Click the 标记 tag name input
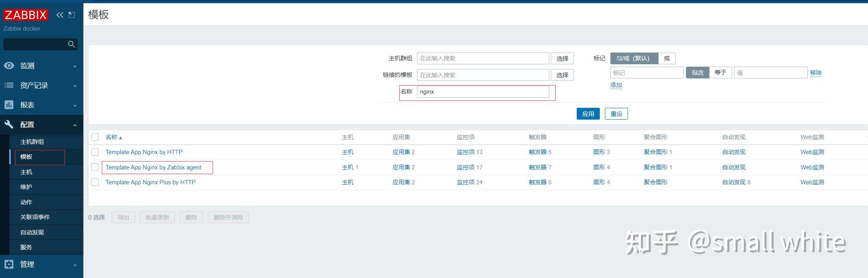868x278 pixels. click(647, 73)
